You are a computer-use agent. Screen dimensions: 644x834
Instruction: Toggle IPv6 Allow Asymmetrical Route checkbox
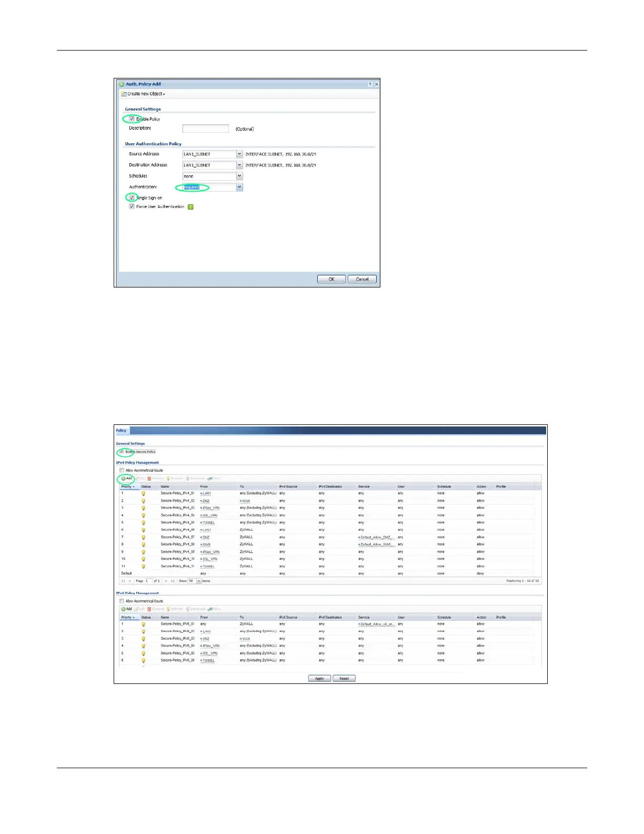122,601
